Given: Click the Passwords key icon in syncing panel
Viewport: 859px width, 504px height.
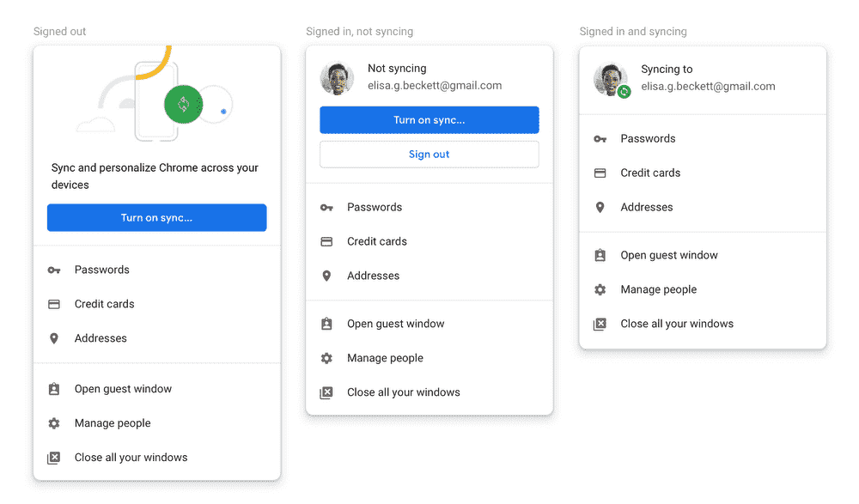Looking at the screenshot, I should click(x=600, y=138).
